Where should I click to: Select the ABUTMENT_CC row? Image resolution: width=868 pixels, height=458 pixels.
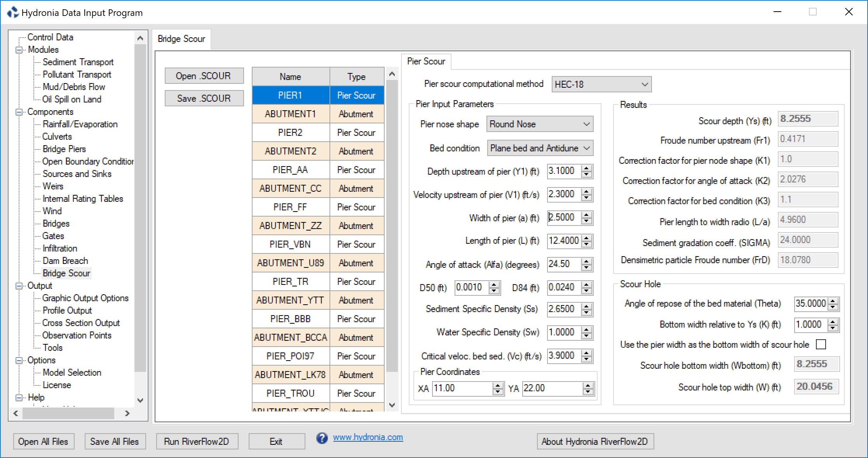[x=318, y=189]
